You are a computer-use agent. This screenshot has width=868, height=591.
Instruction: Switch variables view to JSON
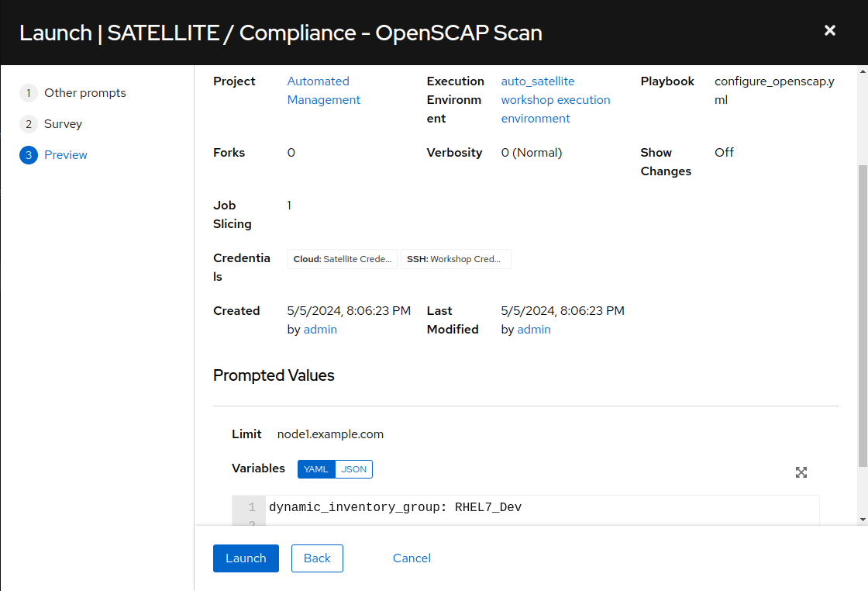click(x=354, y=469)
